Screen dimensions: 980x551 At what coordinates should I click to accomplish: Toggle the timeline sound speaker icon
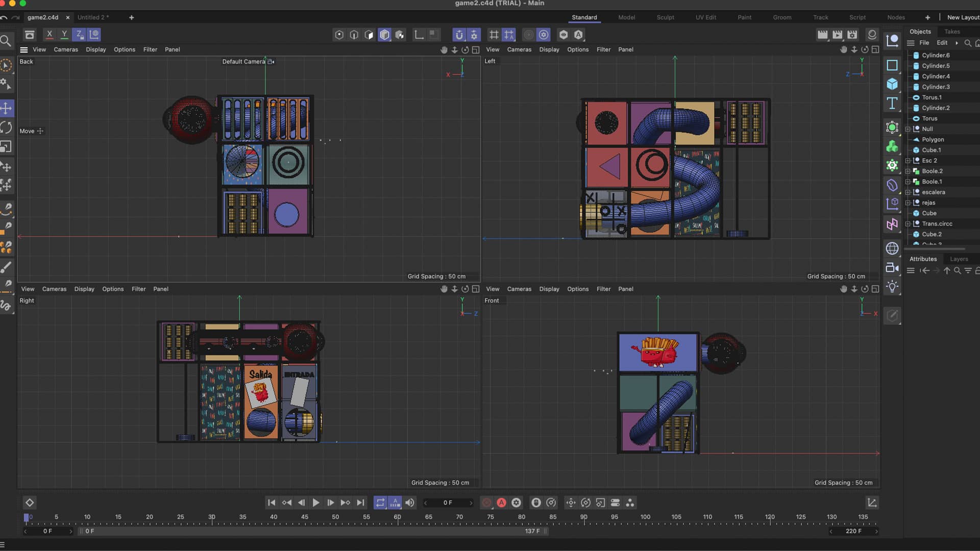coord(410,503)
